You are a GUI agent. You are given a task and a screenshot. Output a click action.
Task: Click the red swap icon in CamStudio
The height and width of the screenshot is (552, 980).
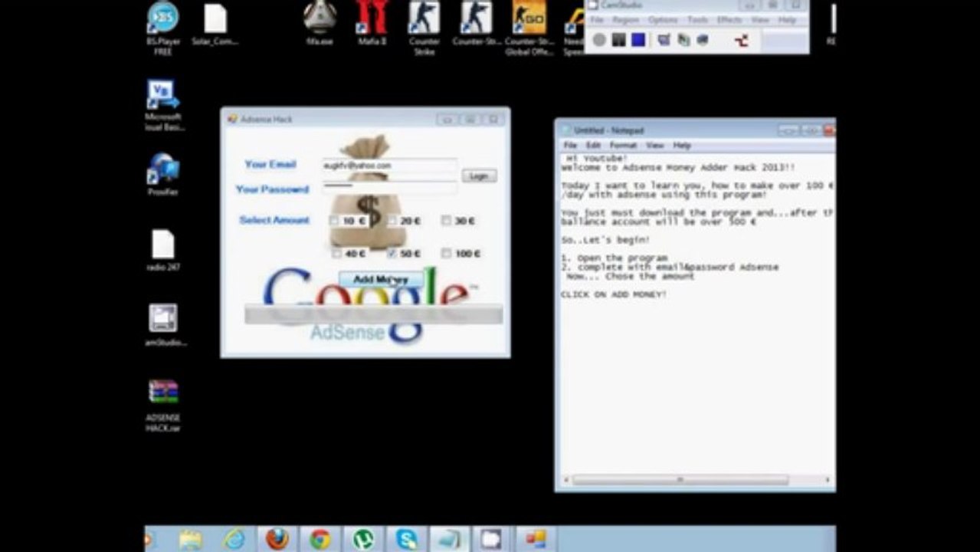pyautogui.click(x=741, y=40)
